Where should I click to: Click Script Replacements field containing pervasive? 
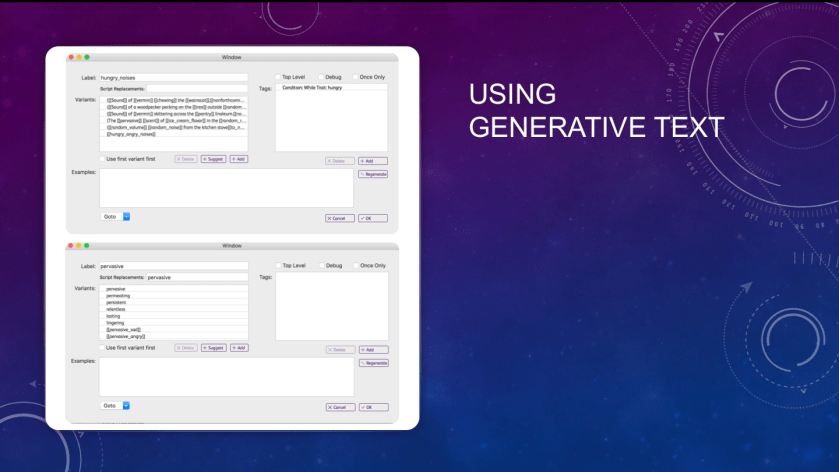coord(196,277)
